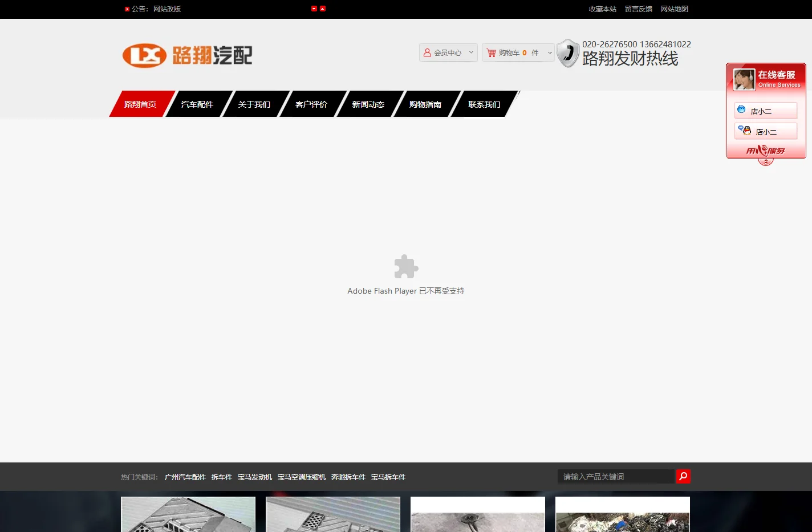The height and width of the screenshot is (532, 812).
Task: Expand the 会员中心 dropdown
Action: tap(471, 52)
